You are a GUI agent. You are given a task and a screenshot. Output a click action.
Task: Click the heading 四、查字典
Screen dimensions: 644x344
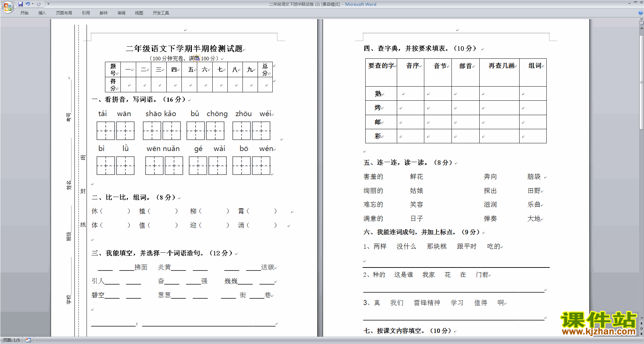click(382, 48)
